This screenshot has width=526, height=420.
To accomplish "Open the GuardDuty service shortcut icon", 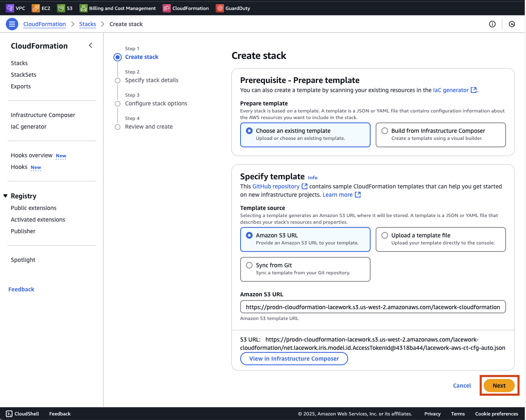I will click(x=220, y=8).
